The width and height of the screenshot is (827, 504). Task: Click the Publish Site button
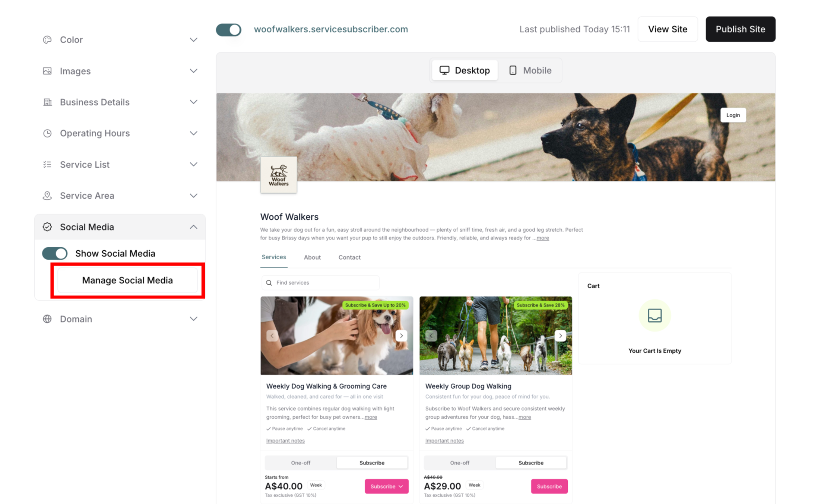tap(740, 29)
